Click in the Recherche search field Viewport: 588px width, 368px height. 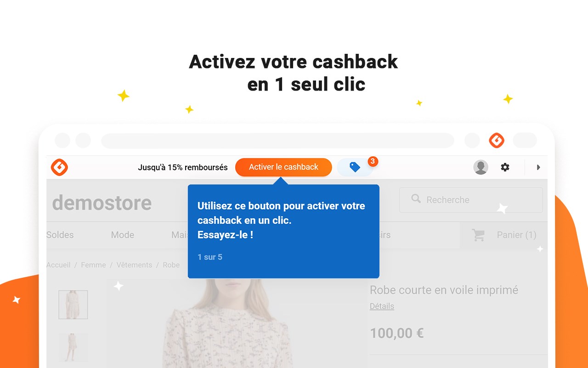pos(471,200)
